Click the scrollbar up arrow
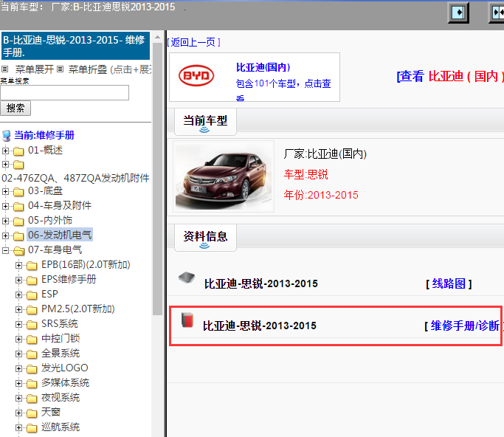This screenshot has height=437, width=504. click(157, 38)
